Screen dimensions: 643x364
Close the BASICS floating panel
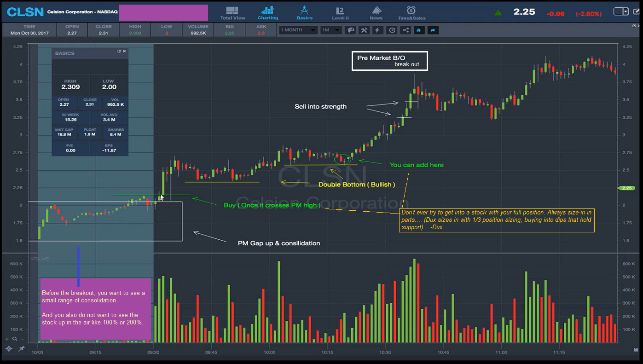click(x=124, y=51)
